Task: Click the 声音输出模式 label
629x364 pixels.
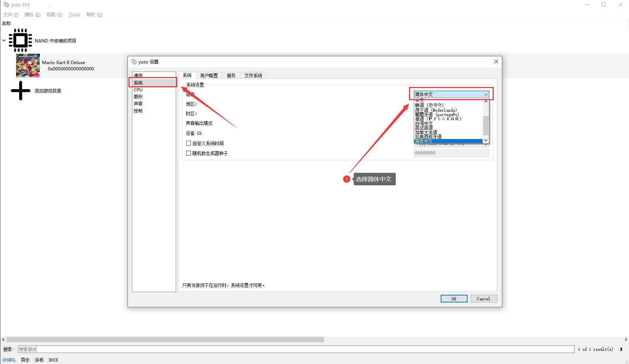Action: (x=199, y=123)
